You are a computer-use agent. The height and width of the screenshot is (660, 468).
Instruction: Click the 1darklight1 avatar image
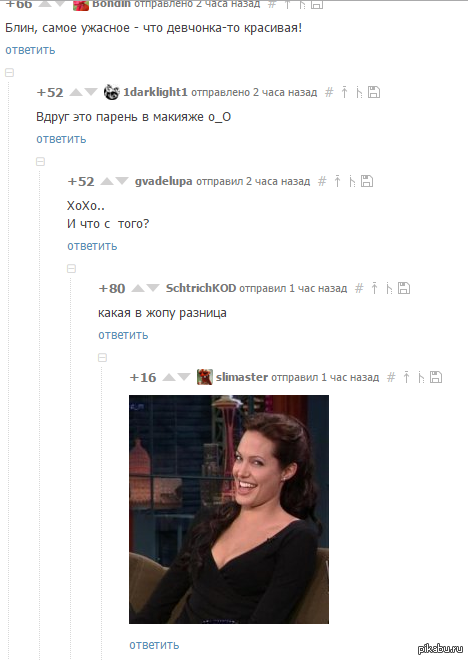112,92
